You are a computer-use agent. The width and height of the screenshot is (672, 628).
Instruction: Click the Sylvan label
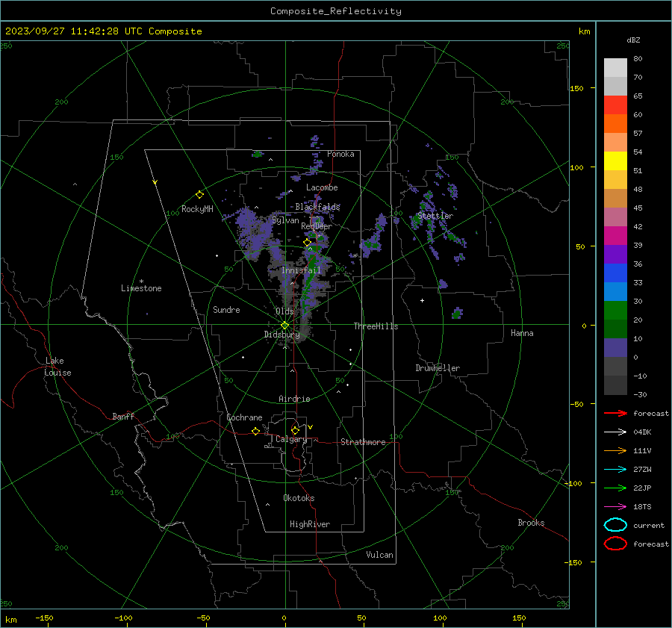tap(285, 220)
